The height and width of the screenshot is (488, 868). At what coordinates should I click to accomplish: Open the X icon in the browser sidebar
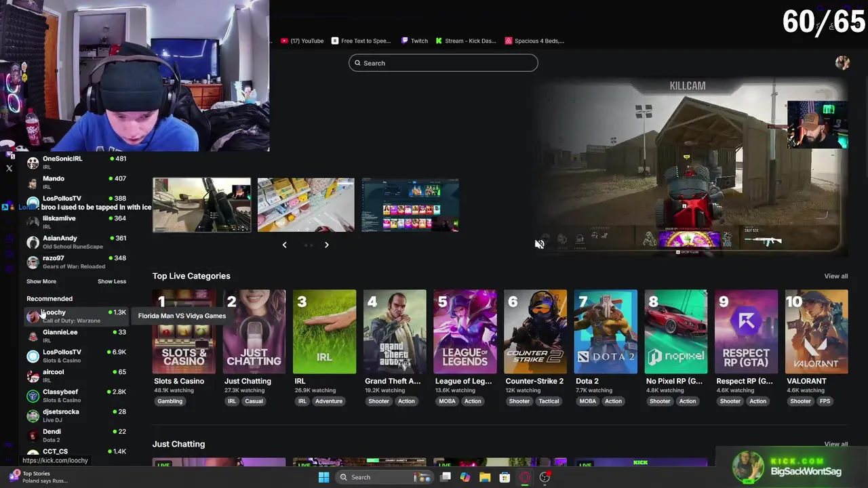click(9, 168)
